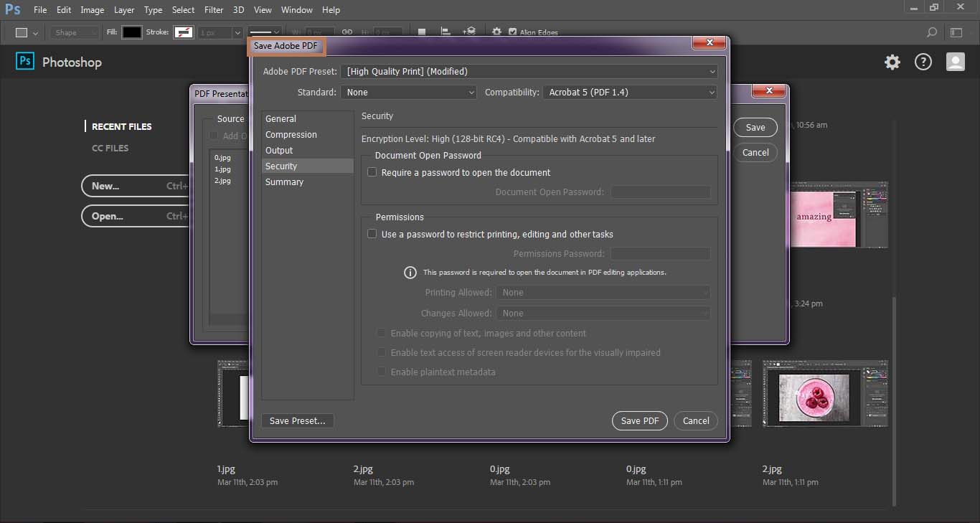Show the CC FILES list
The height and width of the screenshot is (523, 980).
[110, 148]
